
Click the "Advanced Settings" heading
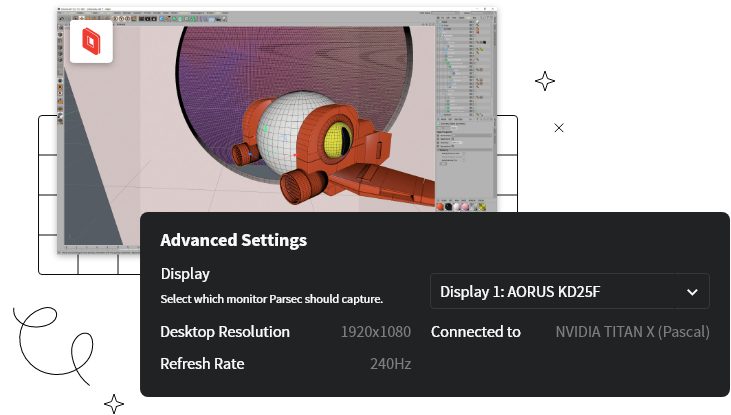pyautogui.click(x=234, y=240)
